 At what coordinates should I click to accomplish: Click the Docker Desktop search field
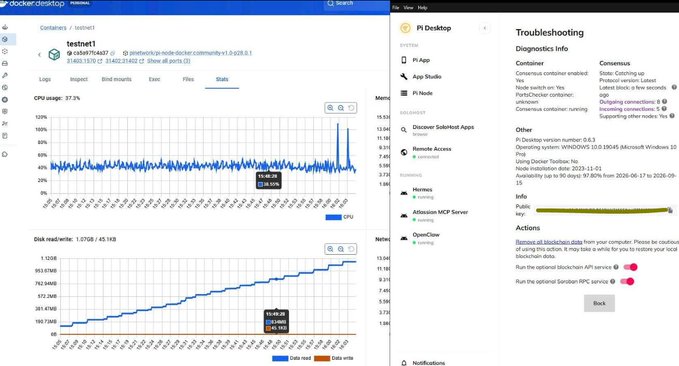(x=356, y=4)
